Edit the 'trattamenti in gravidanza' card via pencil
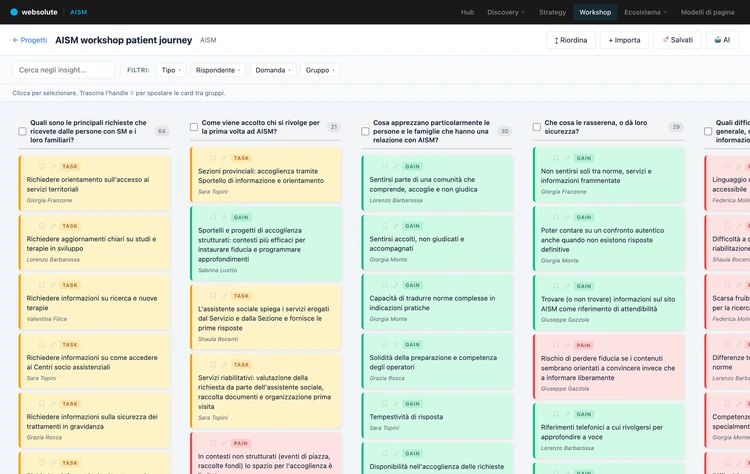The height and width of the screenshot is (474, 750). pyautogui.click(x=53, y=404)
